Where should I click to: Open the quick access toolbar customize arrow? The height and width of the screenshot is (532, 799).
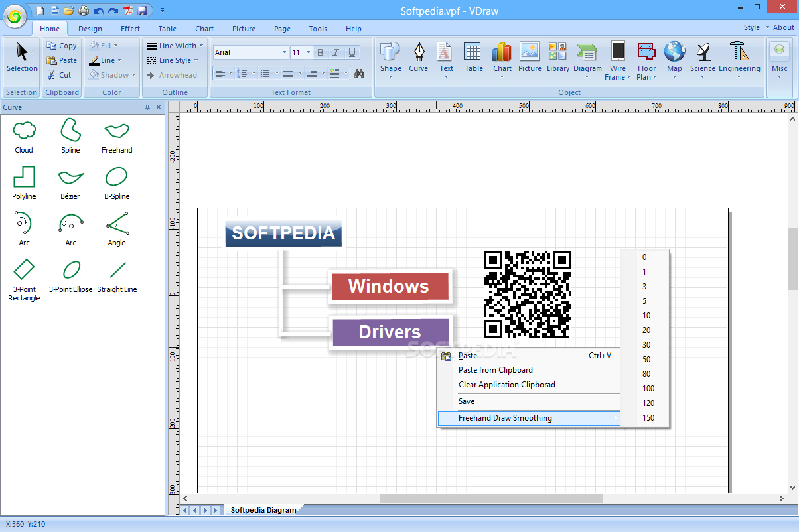(163, 11)
